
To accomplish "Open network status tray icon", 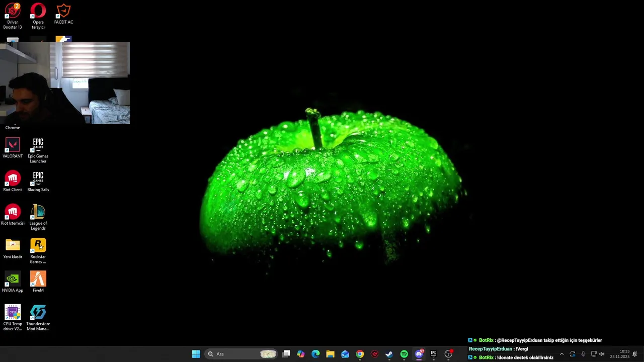I will [x=594, y=354].
